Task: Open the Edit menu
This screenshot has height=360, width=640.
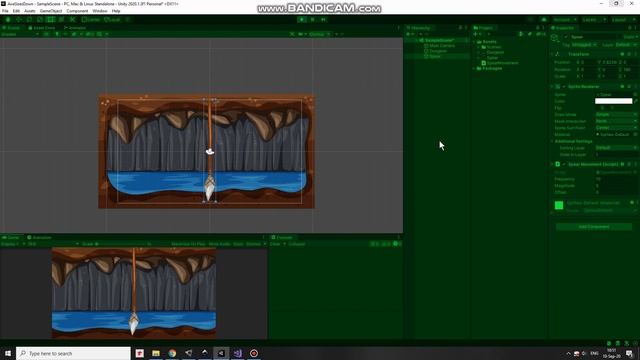Action: click(16, 11)
